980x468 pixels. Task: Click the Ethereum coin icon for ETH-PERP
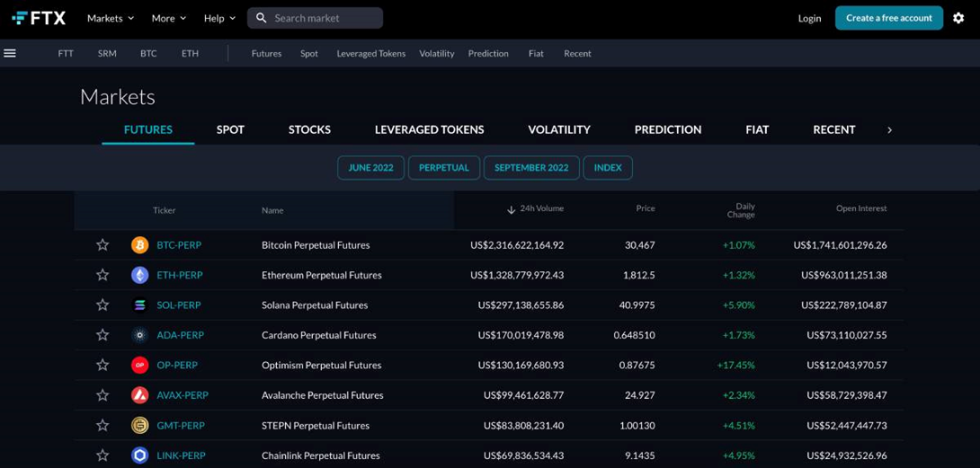coord(140,275)
